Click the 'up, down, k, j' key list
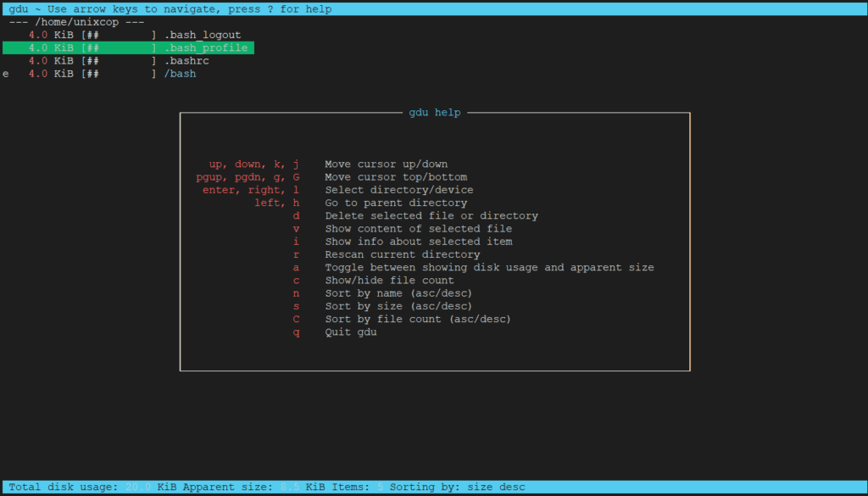The width and height of the screenshot is (868, 496). 254,164
